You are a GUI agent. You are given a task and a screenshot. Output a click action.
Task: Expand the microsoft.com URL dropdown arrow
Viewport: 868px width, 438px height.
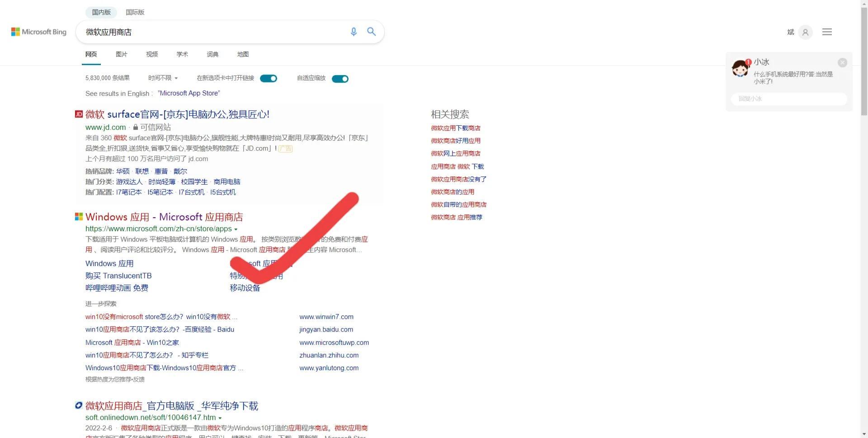[x=236, y=229]
